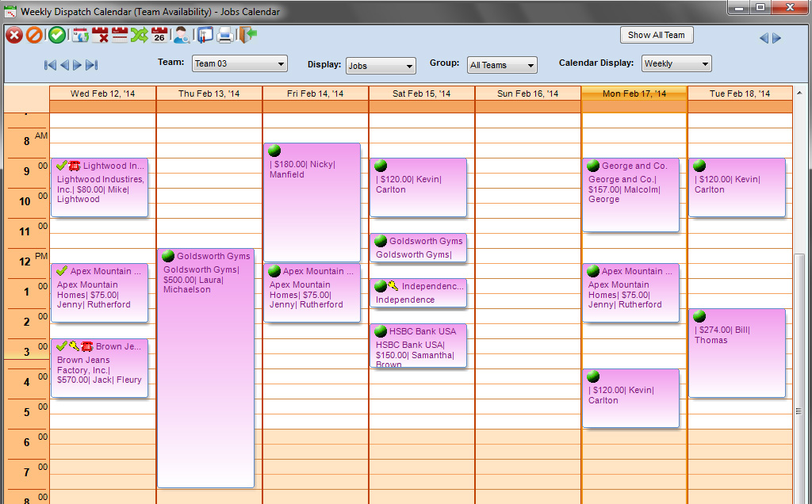Select the Sat Feb 15, '14 day header
812x504 pixels.
[x=422, y=94]
